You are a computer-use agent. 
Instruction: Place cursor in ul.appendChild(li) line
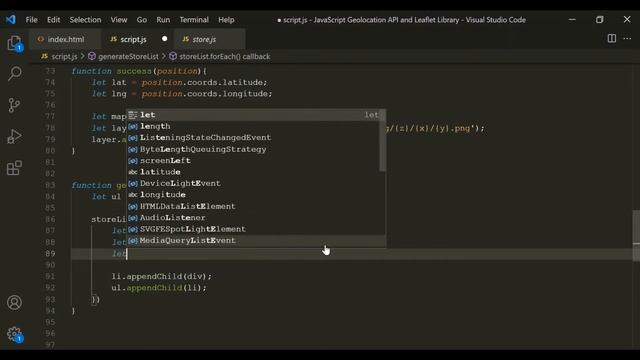tap(159, 288)
